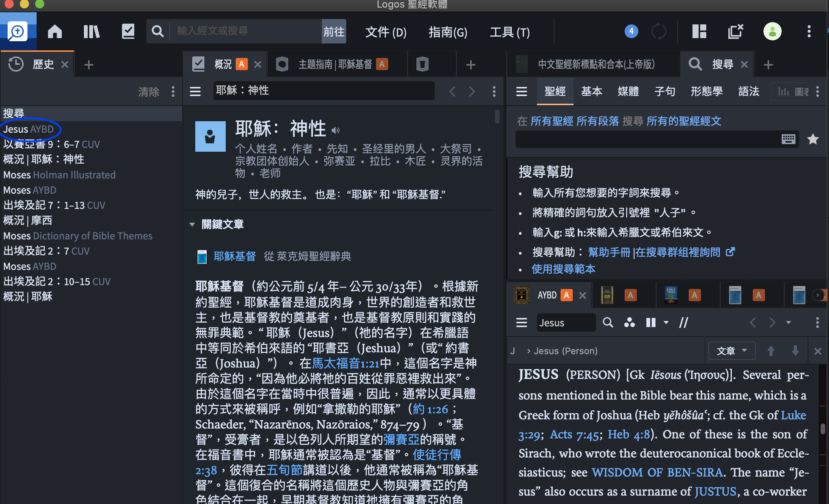The image size is (829, 504).
Task: Jump to the next article arrow
Action: (795, 351)
